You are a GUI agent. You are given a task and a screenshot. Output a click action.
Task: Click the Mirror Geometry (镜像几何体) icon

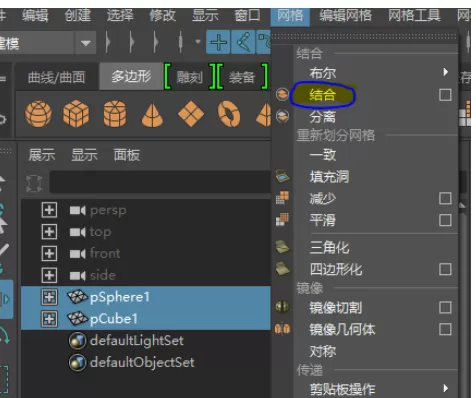tap(282, 329)
